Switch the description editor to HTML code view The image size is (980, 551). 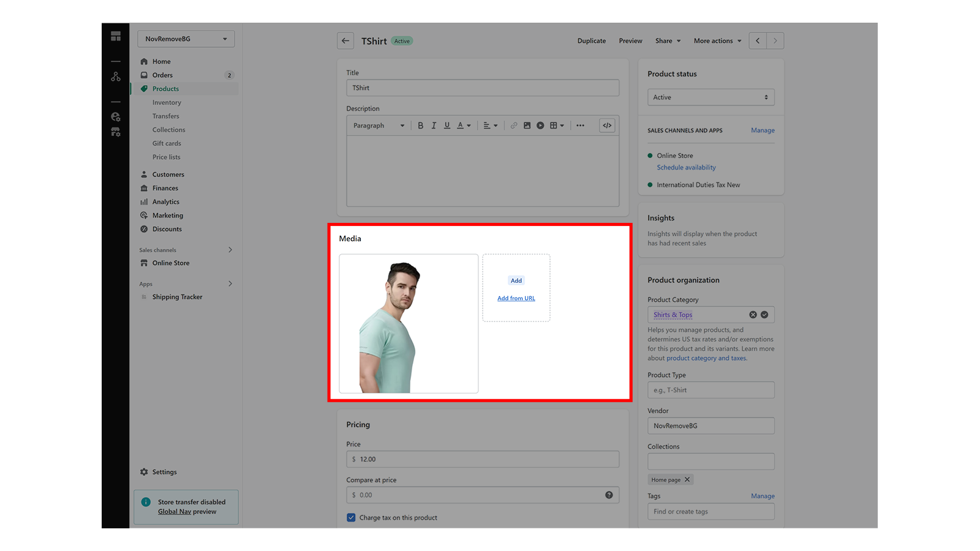pyautogui.click(x=607, y=125)
